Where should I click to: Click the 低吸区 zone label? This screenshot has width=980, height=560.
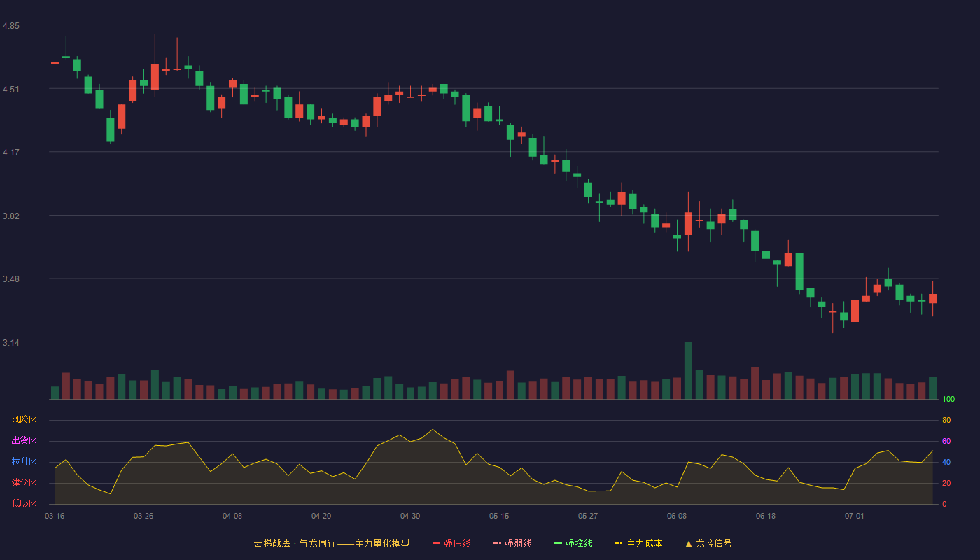[x=24, y=503]
